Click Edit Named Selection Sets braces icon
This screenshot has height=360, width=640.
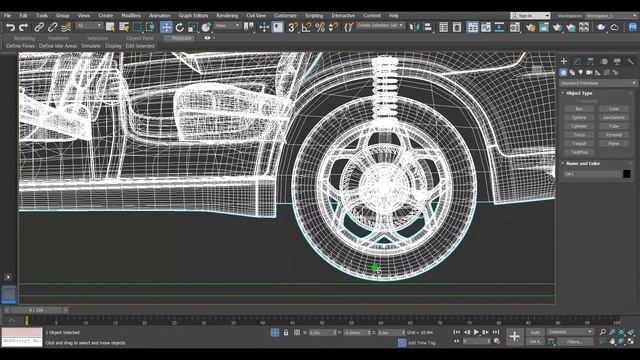pyautogui.click(x=349, y=27)
